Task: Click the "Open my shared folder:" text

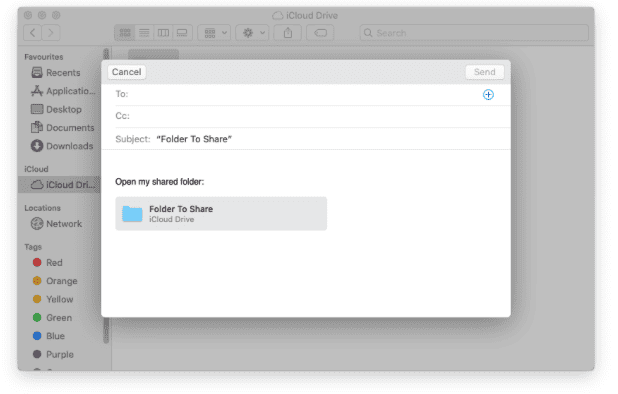Action: [x=159, y=182]
